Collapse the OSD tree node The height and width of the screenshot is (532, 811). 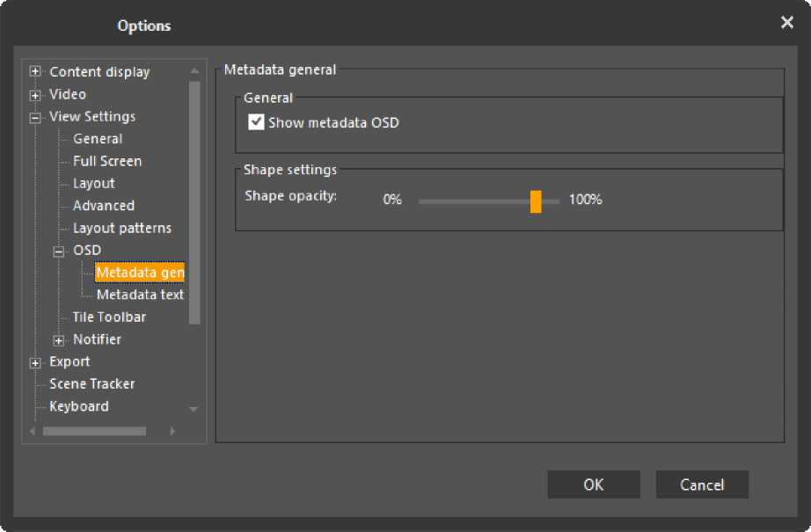tap(59, 251)
